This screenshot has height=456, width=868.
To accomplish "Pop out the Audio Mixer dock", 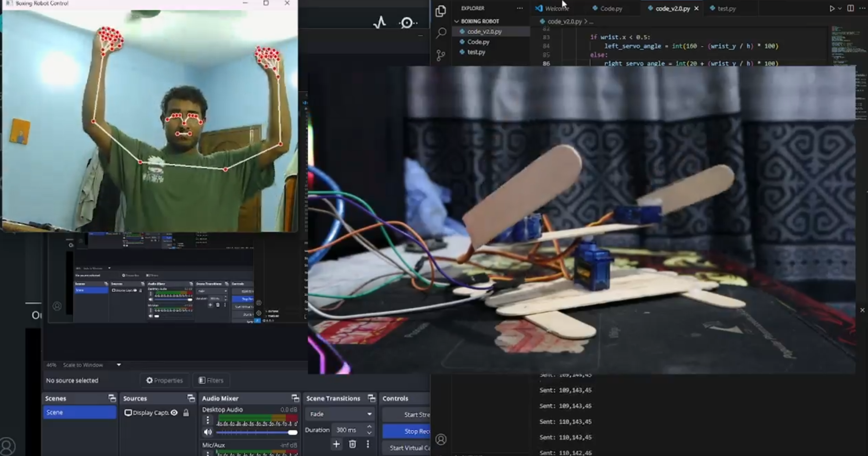I will click(x=295, y=398).
